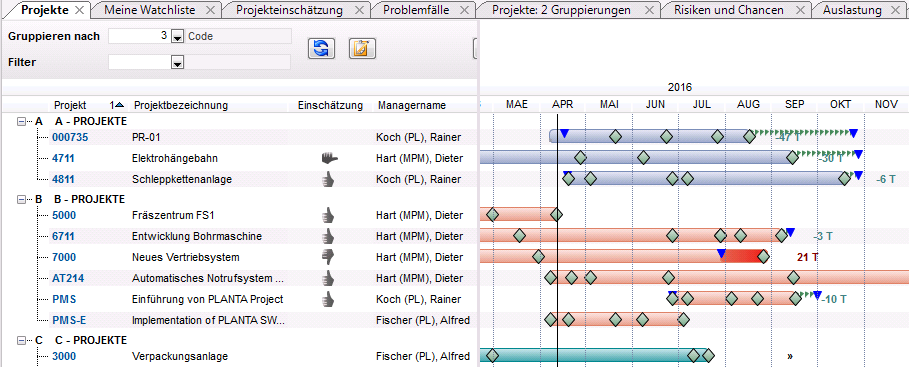Open project link AT214

(x=68, y=278)
